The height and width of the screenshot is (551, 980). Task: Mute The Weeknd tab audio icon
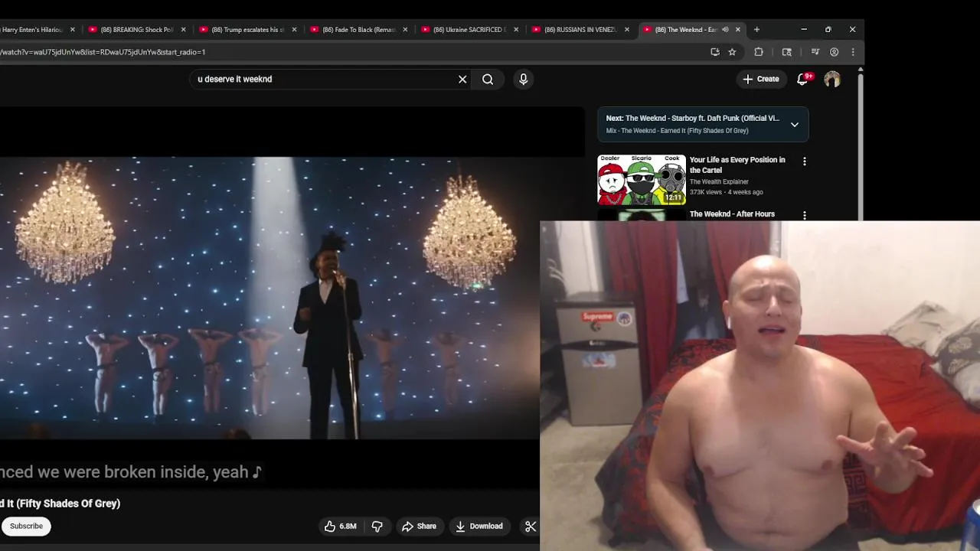[725, 30]
